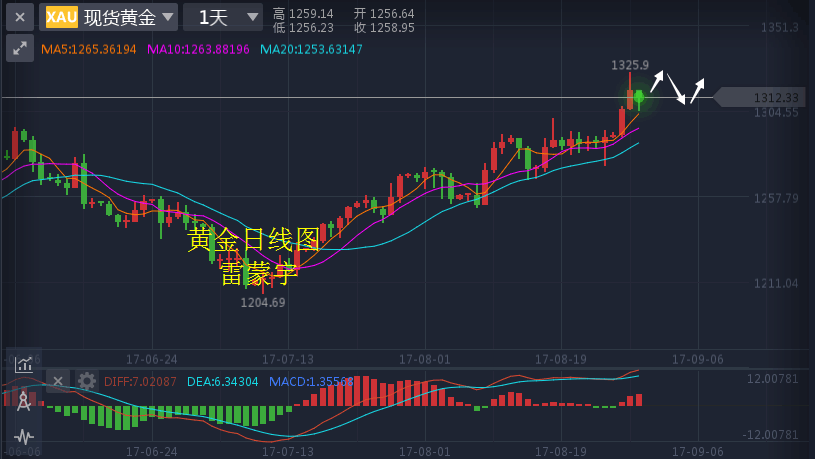This screenshot has width=815, height=459.
Task: Click the 1204.69 low price label
Action: tap(262, 302)
